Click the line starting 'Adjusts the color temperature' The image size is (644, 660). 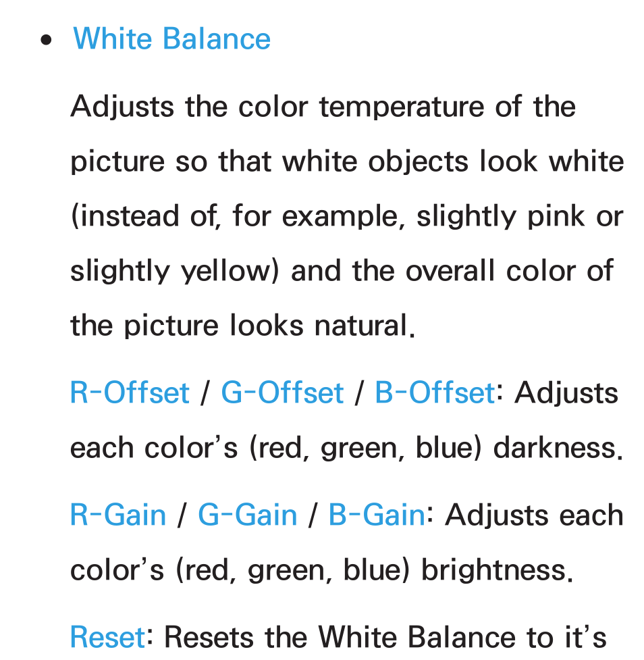(323, 107)
